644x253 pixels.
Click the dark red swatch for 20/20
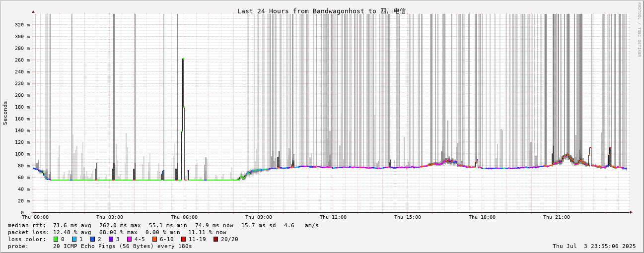coord(215,239)
